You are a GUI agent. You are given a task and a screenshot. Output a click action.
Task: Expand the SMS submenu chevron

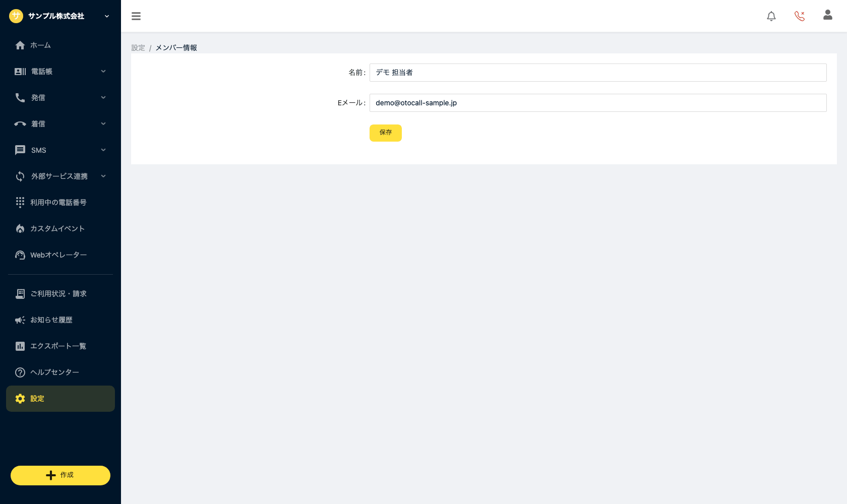(x=103, y=150)
